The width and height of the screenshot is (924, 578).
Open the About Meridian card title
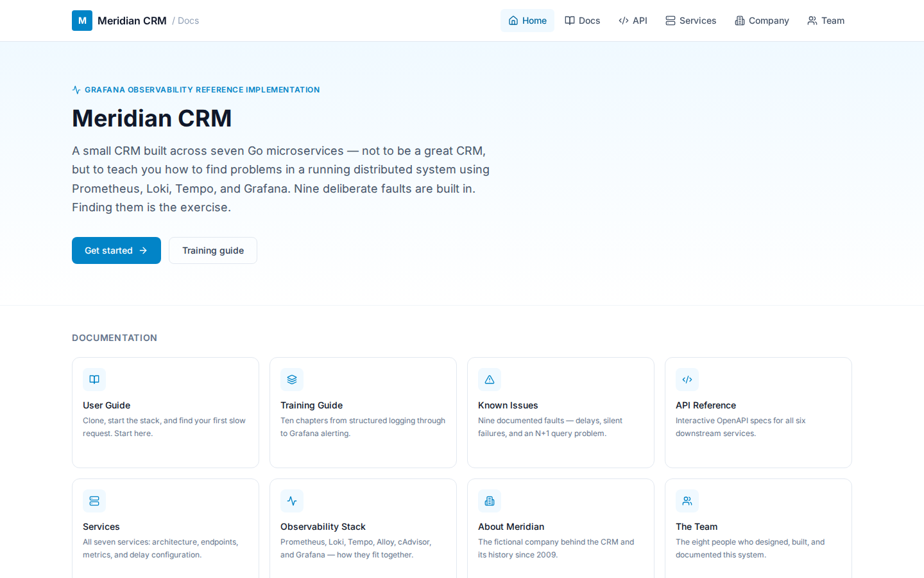pyautogui.click(x=511, y=527)
